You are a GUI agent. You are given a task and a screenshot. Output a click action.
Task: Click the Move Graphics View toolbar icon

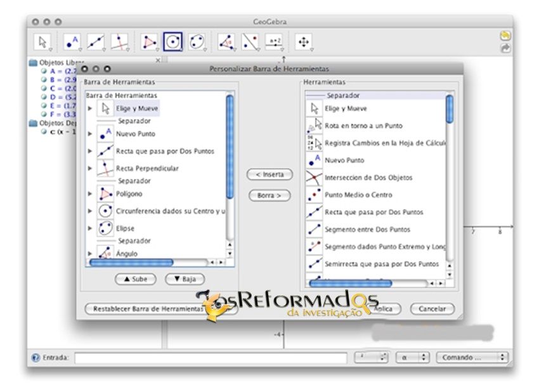(x=303, y=42)
